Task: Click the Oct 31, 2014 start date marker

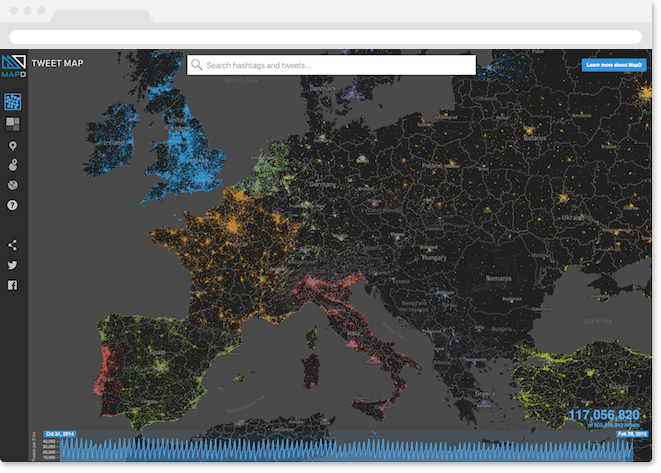Action: (x=60, y=434)
